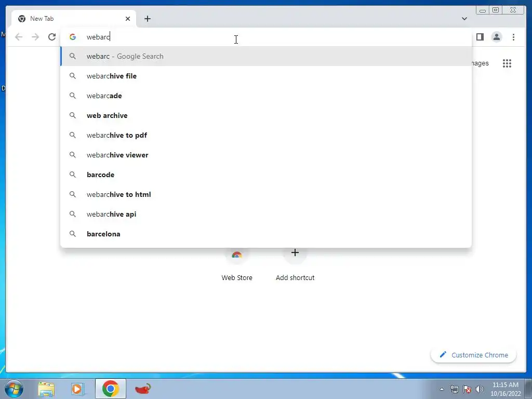Reload the page with the refresh icon
This screenshot has height=399, width=532.
pos(52,37)
